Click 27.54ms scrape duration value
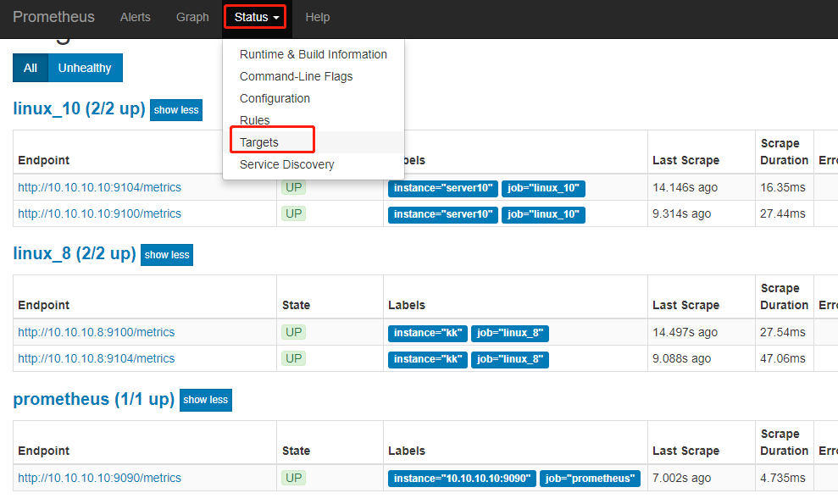The height and width of the screenshot is (504, 838). pyautogui.click(x=782, y=332)
